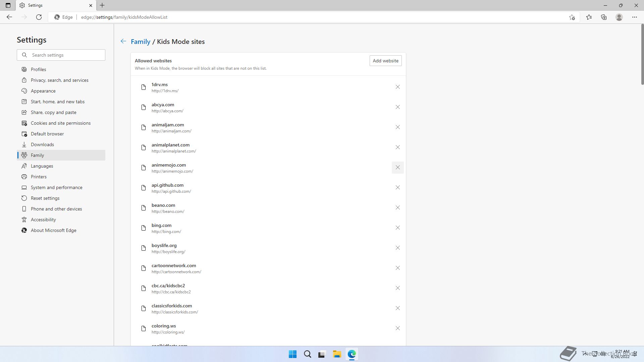Viewport: 644px width, 362px height.
Task: Click the coloring.ws page icon
Action: coord(144,328)
